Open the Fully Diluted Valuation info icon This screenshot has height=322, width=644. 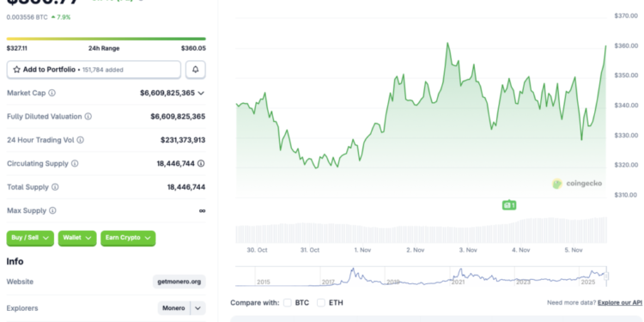[x=88, y=117]
